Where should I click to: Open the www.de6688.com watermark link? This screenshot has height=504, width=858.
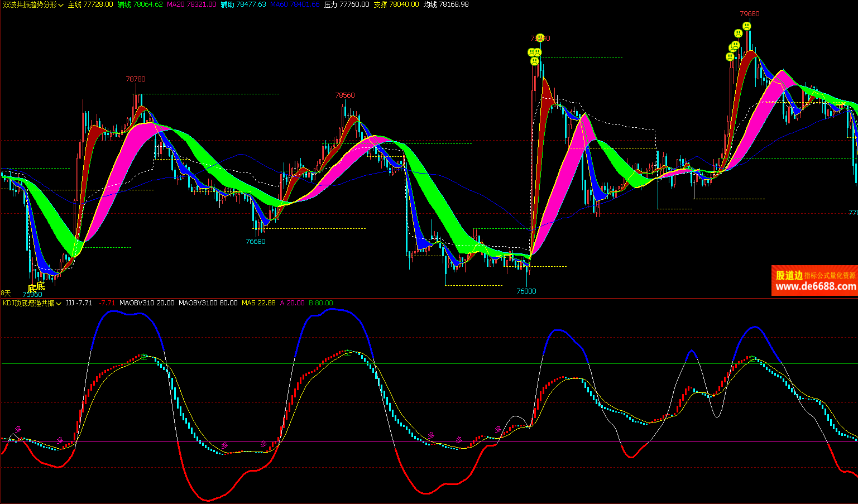pyautogui.click(x=816, y=286)
